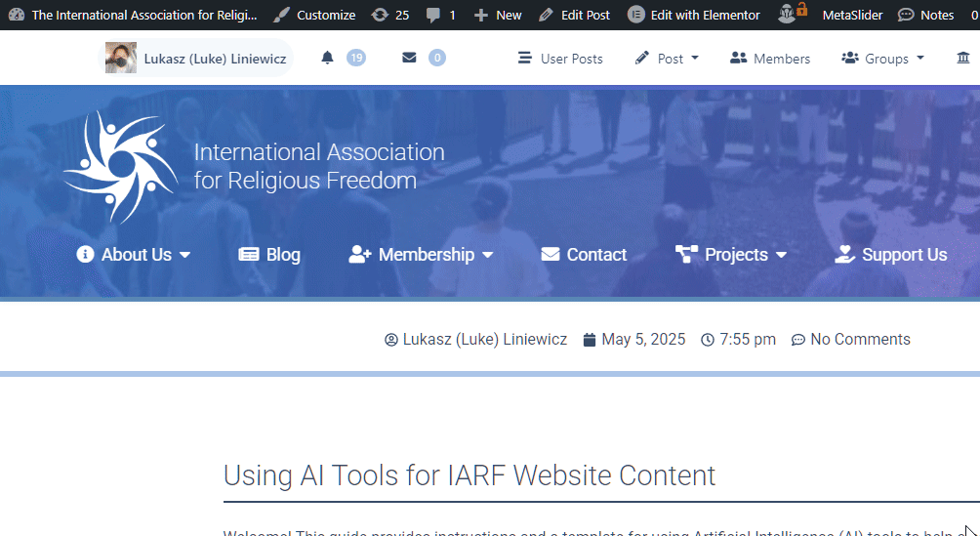
Task: Open the Customize link in admin bar
Action: click(x=314, y=15)
